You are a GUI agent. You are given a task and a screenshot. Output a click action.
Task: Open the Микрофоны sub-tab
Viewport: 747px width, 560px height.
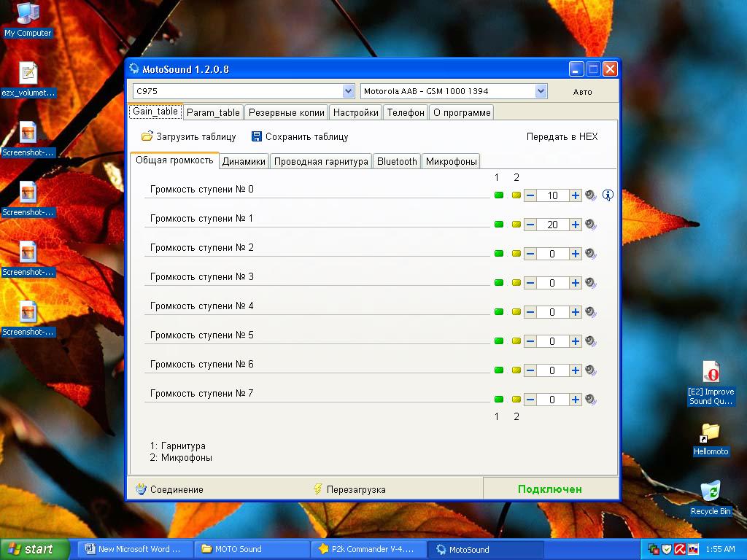coord(451,161)
